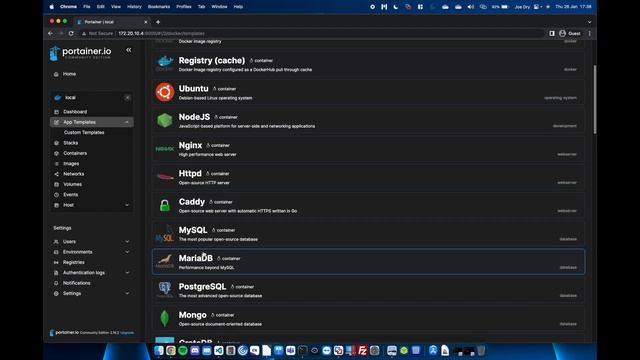
Task: Select the Portainer | local browser tab
Action: (x=112, y=22)
